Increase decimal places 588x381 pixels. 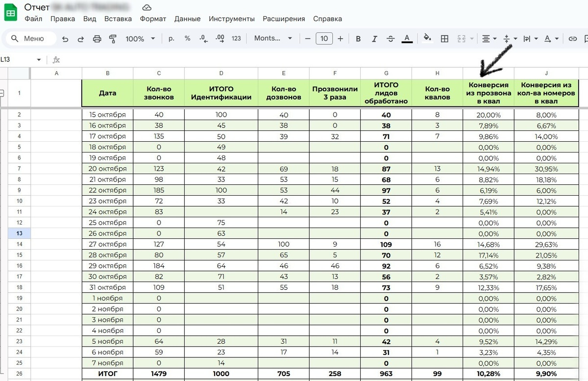coord(220,38)
